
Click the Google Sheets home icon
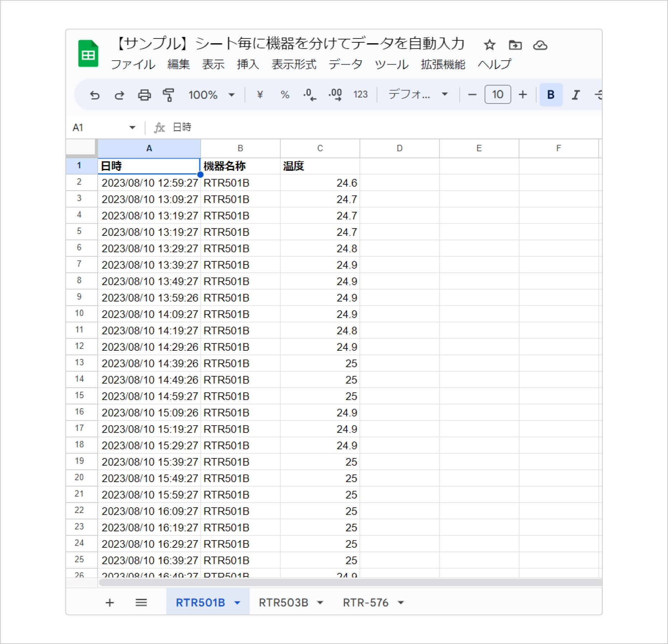(x=88, y=53)
